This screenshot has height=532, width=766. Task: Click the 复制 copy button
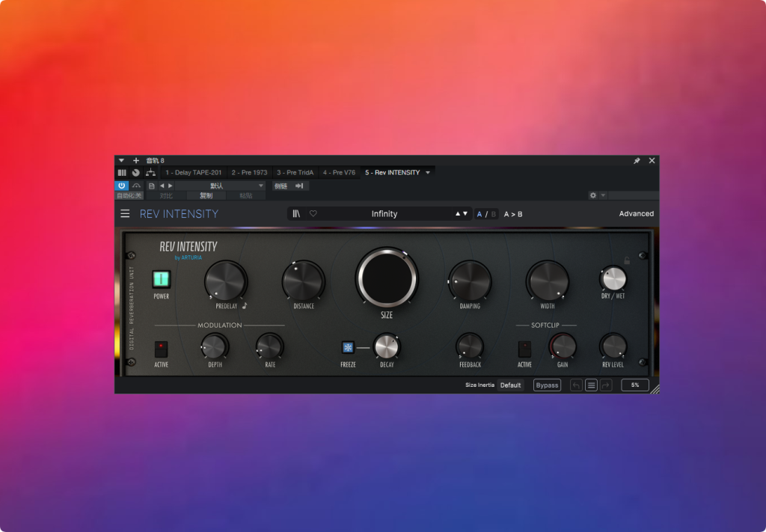point(206,195)
